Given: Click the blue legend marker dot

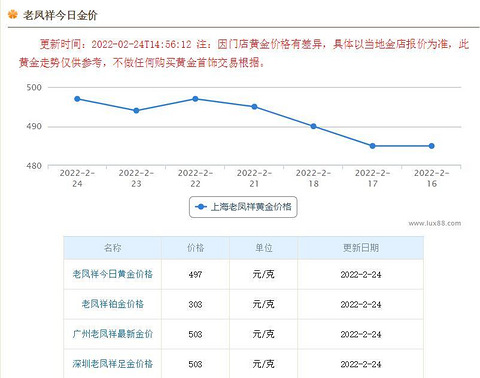Looking at the screenshot, I should 201,207.
